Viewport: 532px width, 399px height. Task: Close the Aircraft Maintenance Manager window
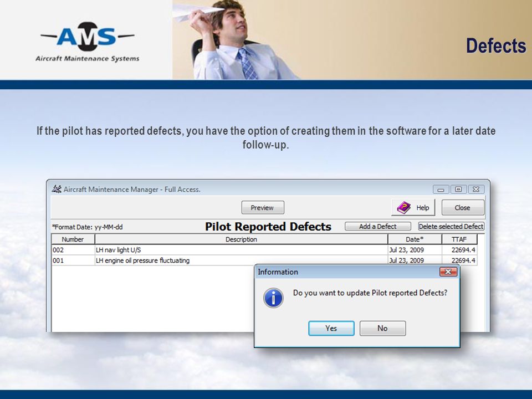point(476,190)
